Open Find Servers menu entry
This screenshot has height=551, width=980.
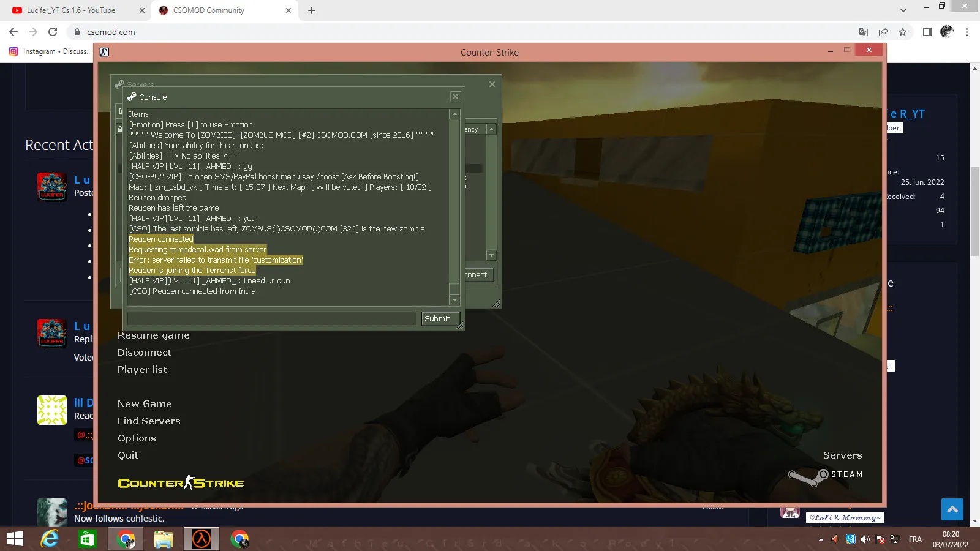point(149,421)
